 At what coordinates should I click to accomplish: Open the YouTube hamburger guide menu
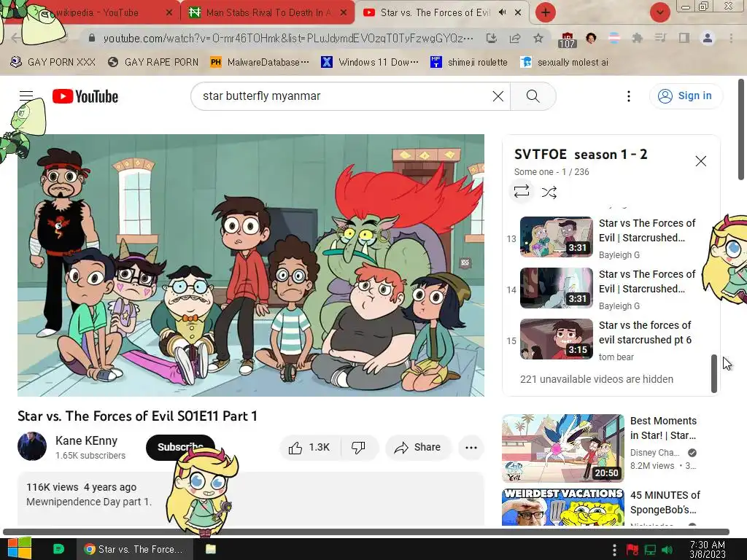click(x=26, y=96)
